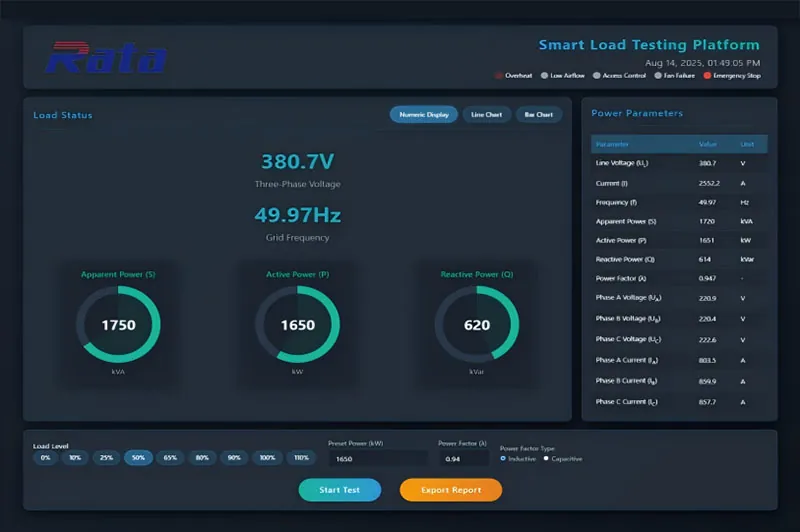This screenshot has height=532, width=800.
Task: Click the Smart Load Testing Platform title
Action: coord(649,45)
